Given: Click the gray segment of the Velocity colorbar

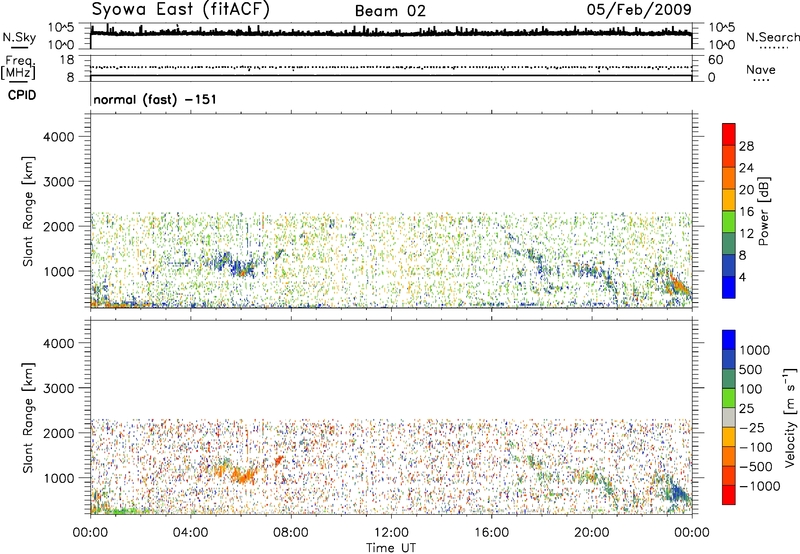Looking at the screenshot, I should pyautogui.click(x=729, y=418).
